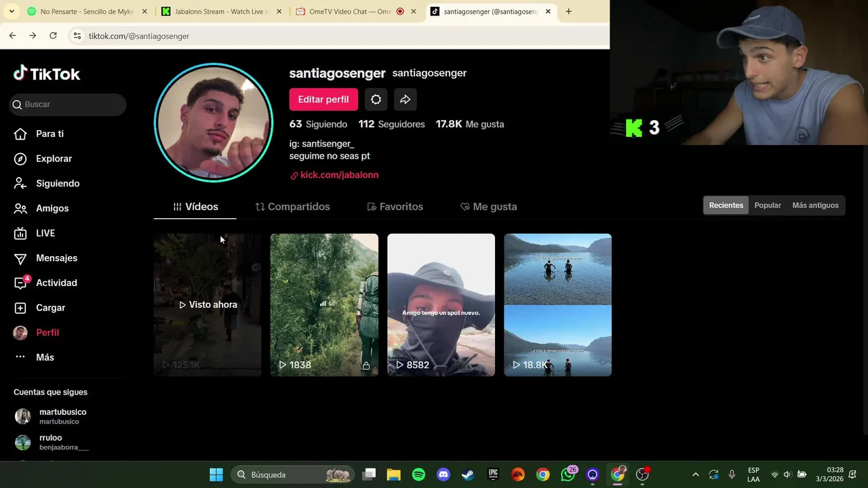The height and width of the screenshot is (488, 868).
Task: Go back in browser history
Action: tap(12, 36)
